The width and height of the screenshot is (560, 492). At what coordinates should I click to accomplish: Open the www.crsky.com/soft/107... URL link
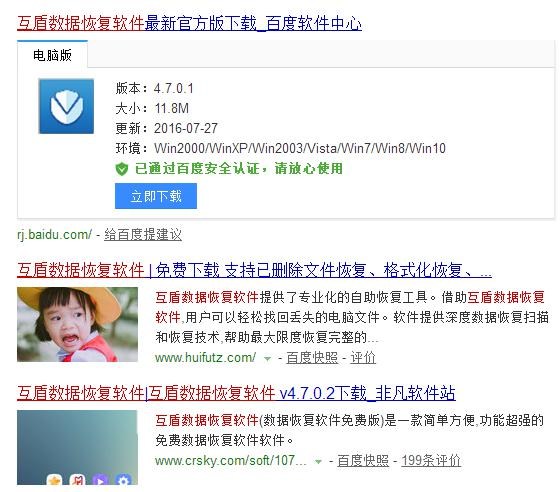coord(231,461)
